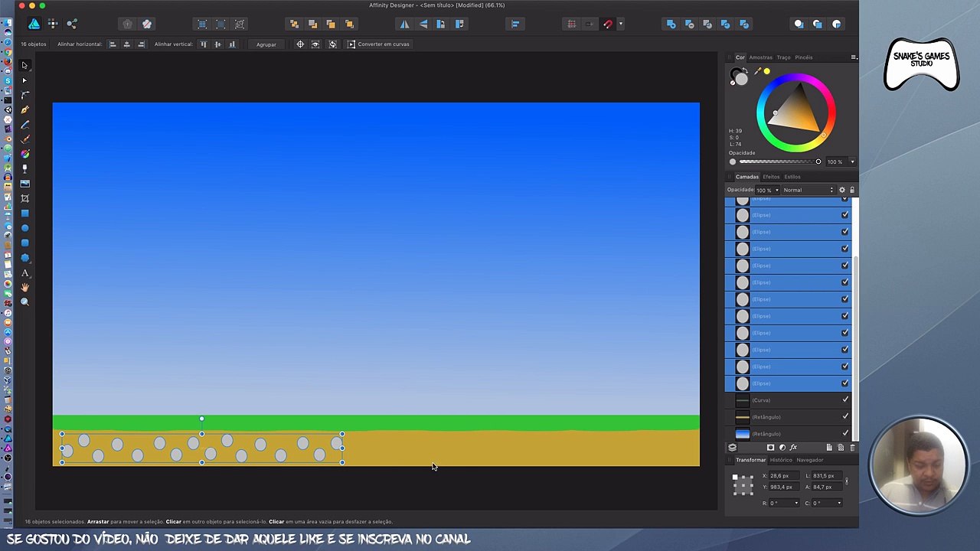The image size is (980, 551).
Task: Open the color picker eyedropper tool
Action: tap(757, 71)
